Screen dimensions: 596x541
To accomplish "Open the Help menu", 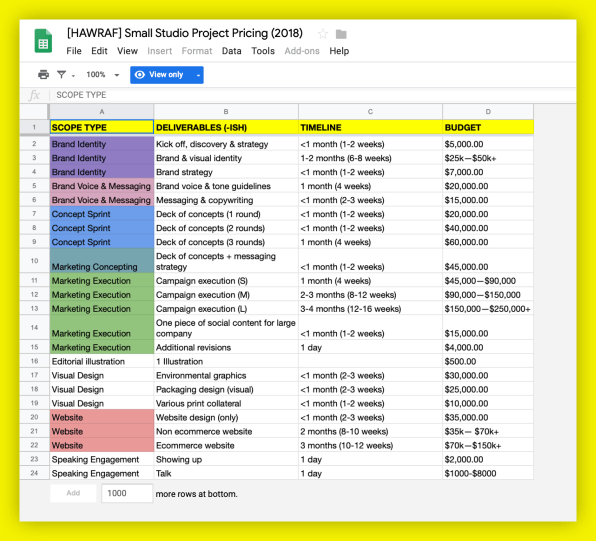I will pyautogui.click(x=339, y=51).
